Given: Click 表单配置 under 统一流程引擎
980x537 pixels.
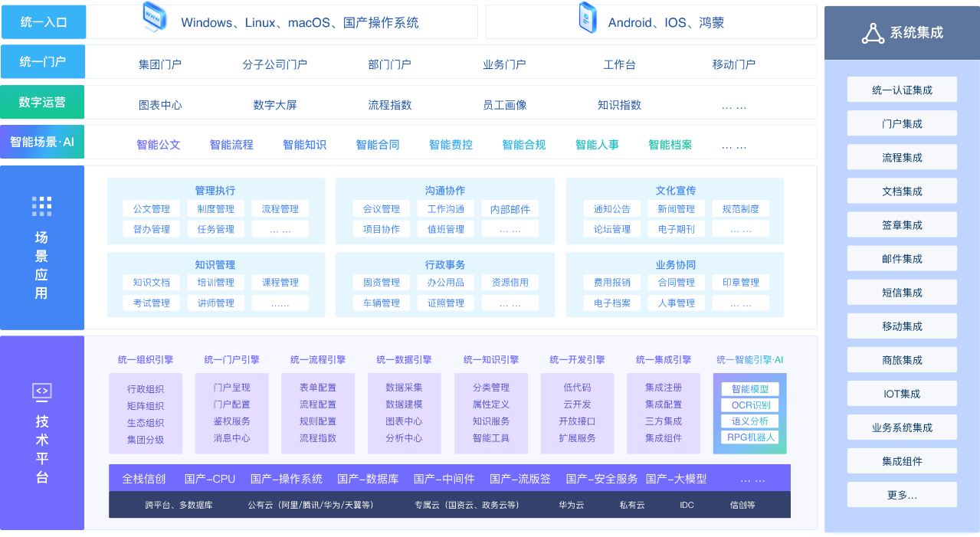Looking at the screenshot, I should point(318,387).
